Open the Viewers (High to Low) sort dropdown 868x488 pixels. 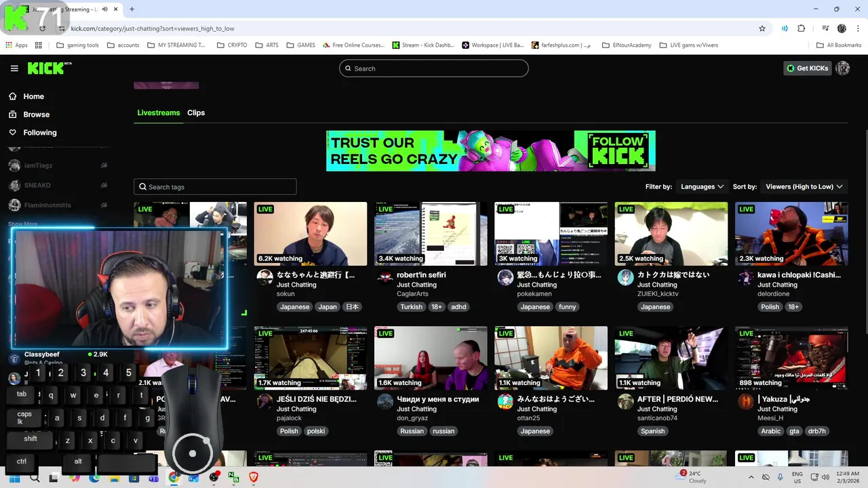coord(804,186)
